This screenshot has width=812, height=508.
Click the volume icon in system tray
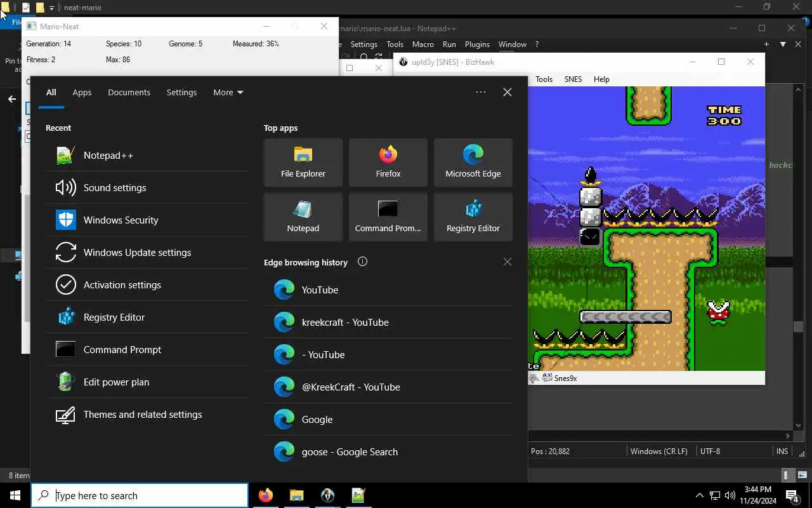(x=730, y=495)
